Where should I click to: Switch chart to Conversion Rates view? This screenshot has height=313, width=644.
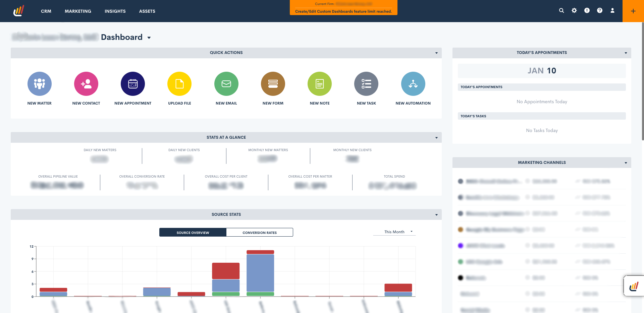click(x=260, y=233)
